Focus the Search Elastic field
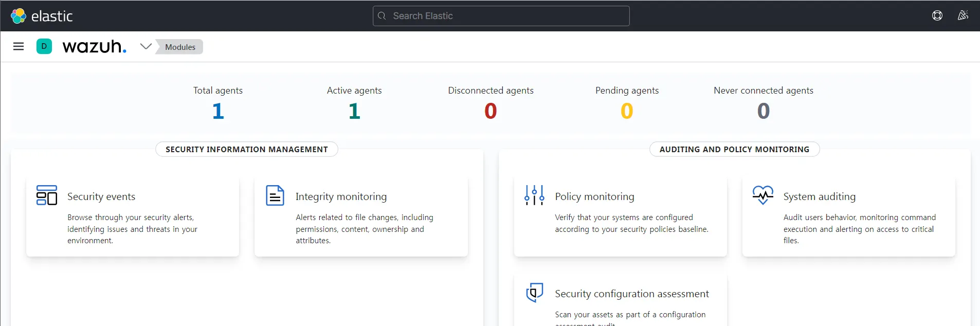This screenshot has height=326, width=980. tap(501, 16)
